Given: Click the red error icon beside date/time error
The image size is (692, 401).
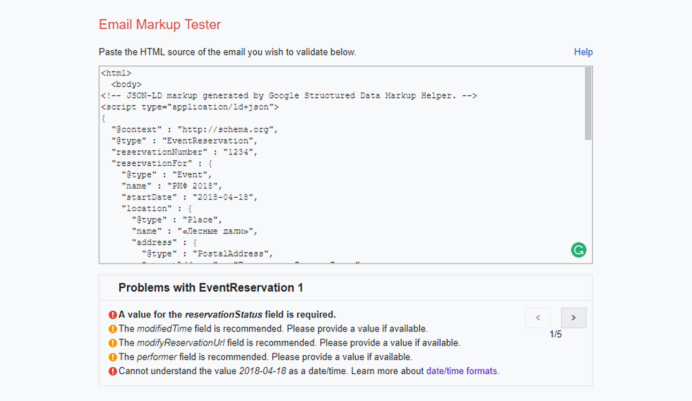Looking at the screenshot, I should pyautogui.click(x=112, y=371).
